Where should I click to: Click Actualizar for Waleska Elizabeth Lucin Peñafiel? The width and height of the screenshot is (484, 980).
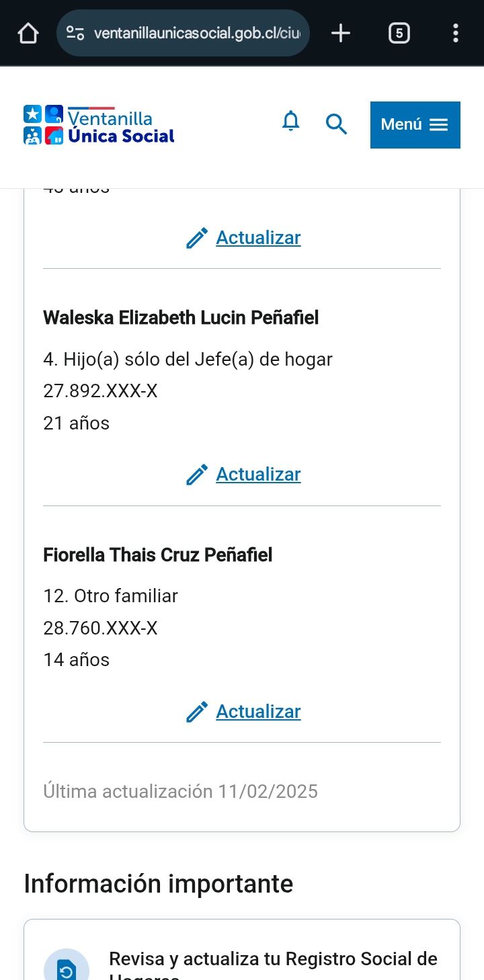tap(258, 475)
